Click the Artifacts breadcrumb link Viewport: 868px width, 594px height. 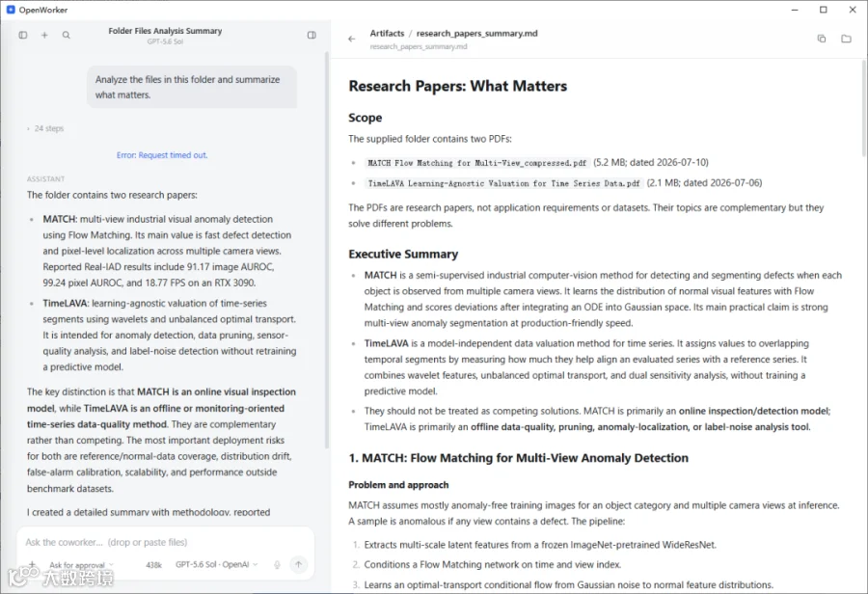pos(387,33)
